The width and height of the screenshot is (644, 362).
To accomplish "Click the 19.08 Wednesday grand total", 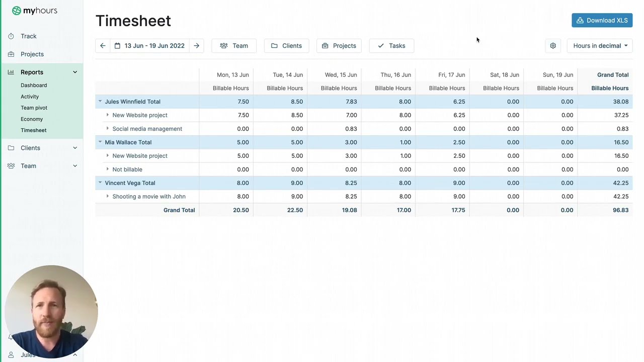I will click(x=334, y=210).
